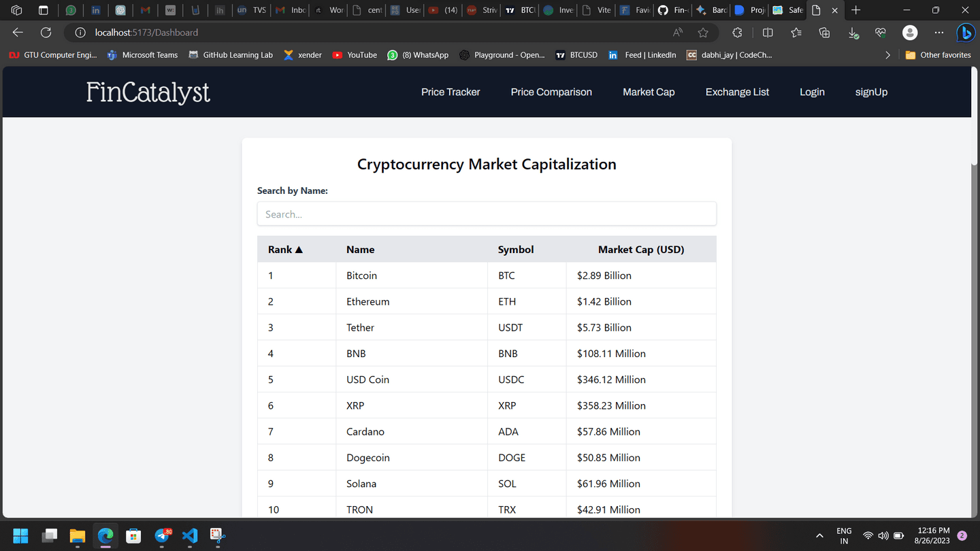The image size is (980, 551).
Task: Select the Cardano name cell
Action: 412,431
